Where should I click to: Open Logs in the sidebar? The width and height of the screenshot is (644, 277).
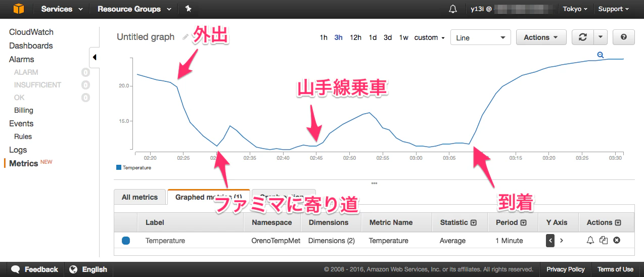[18, 150]
